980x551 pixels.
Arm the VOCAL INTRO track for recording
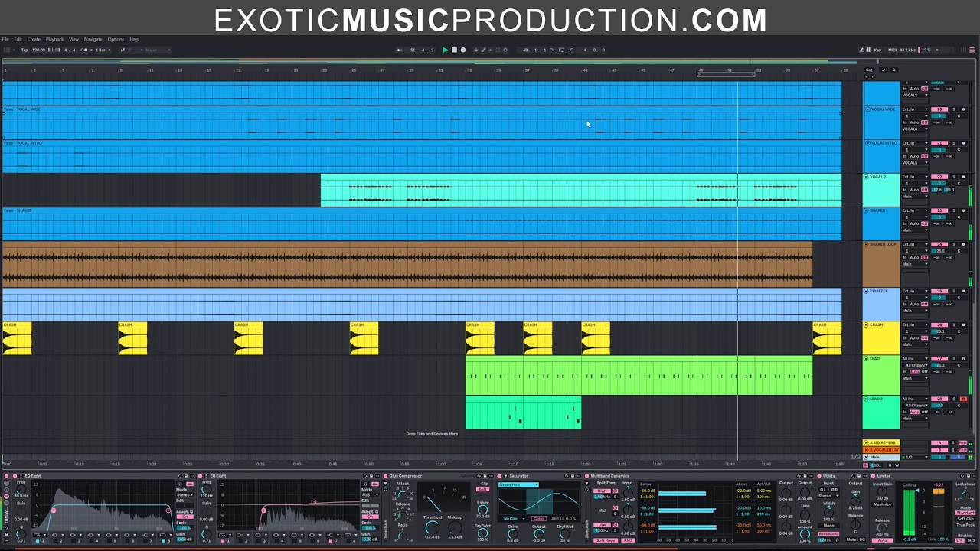pyautogui.click(x=963, y=143)
